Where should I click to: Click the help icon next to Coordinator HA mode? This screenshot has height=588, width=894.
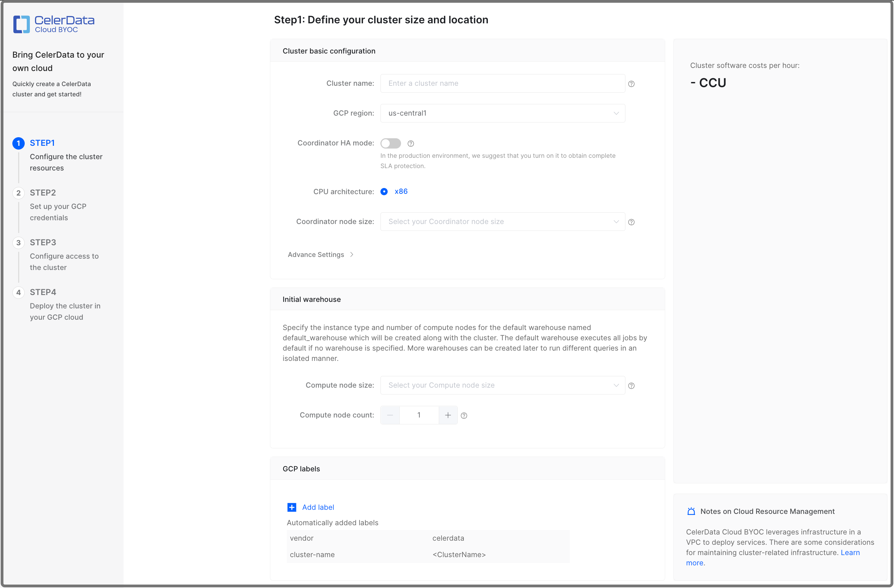pyautogui.click(x=411, y=143)
